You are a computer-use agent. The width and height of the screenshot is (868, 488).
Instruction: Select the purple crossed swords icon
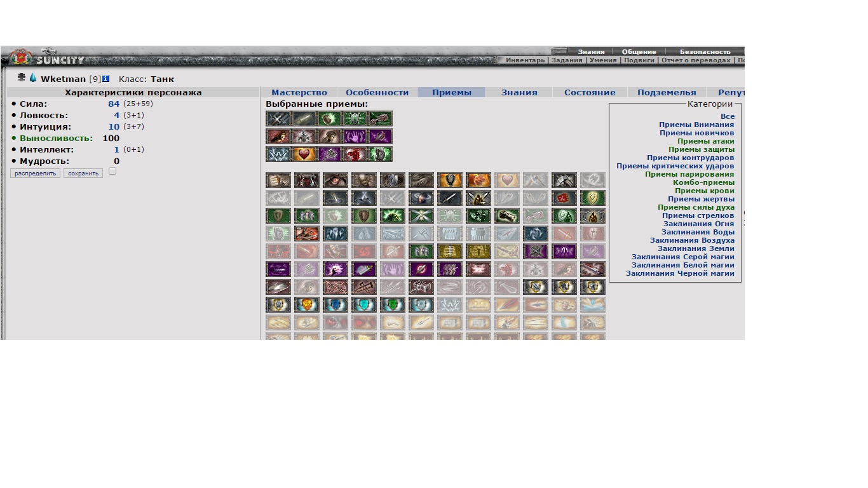(536, 252)
